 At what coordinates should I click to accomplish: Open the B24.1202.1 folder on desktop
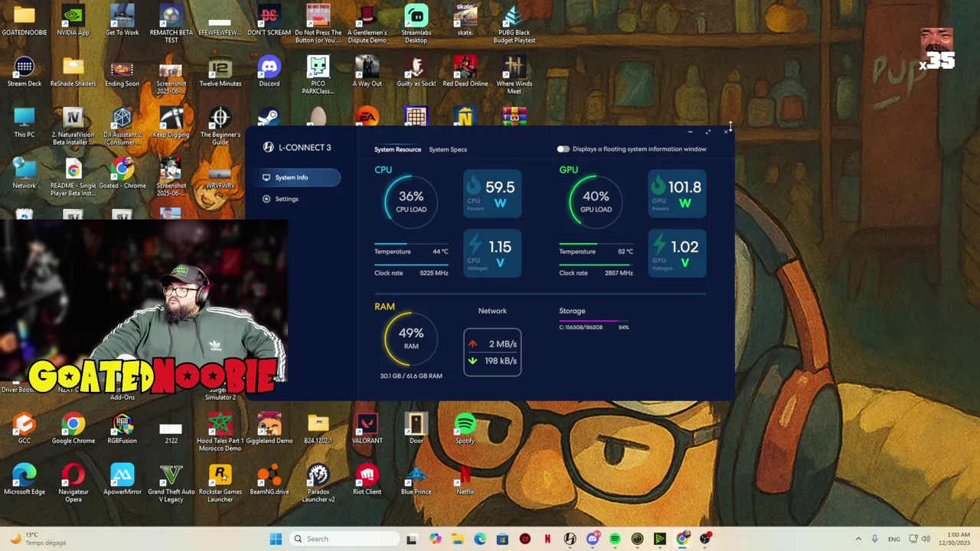pyautogui.click(x=318, y=429)
